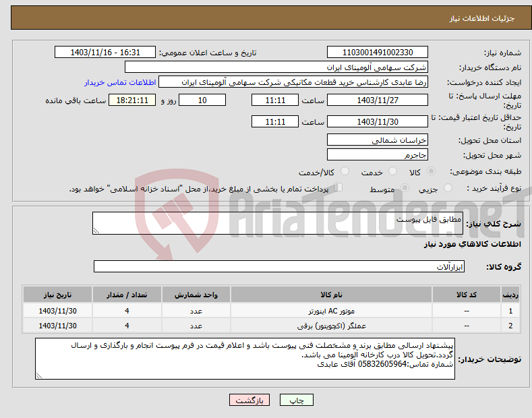Click the delivery province field خراسان شمالی
The image size is (532, 418).
pos(378,140)
